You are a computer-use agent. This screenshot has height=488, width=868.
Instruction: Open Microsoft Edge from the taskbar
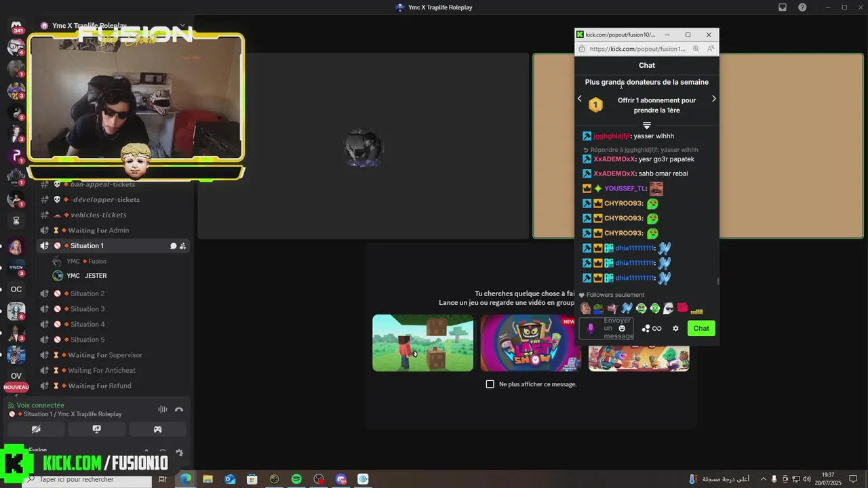pyautogui.click(x=185, y=479)
